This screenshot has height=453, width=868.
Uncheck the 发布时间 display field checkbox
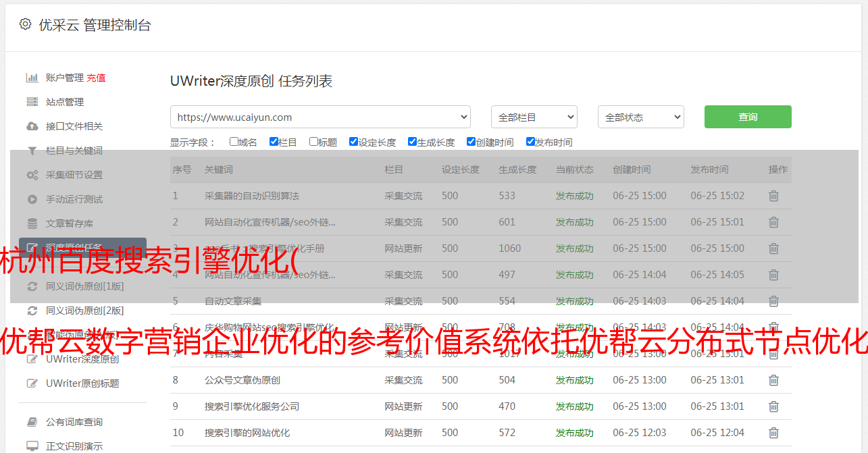pyautogui.click(x=530, y=142)
